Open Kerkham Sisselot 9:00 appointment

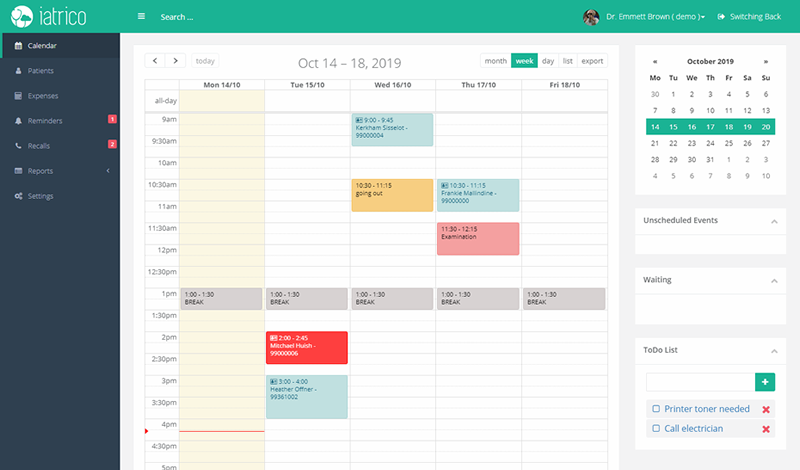[392, 130]
